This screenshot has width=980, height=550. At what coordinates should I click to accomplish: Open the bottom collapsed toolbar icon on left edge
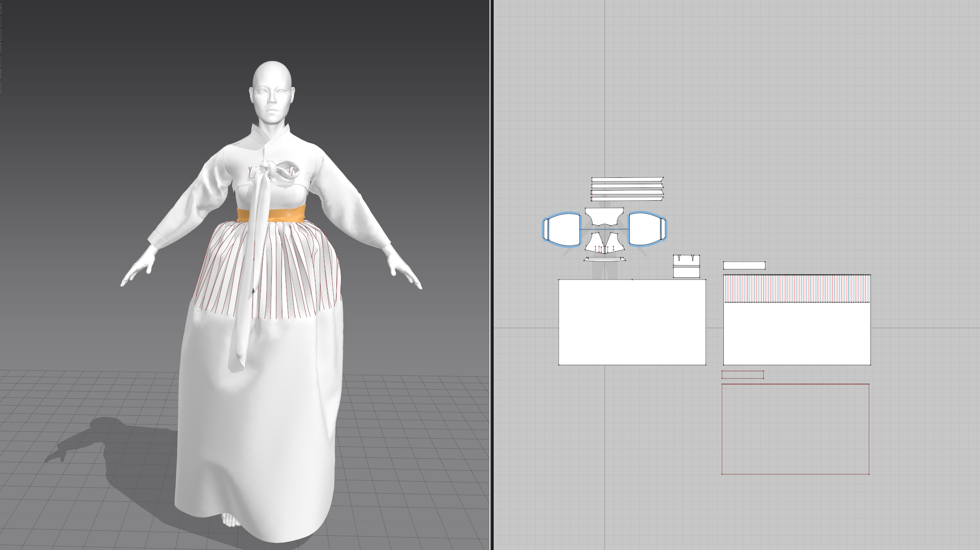3,88
